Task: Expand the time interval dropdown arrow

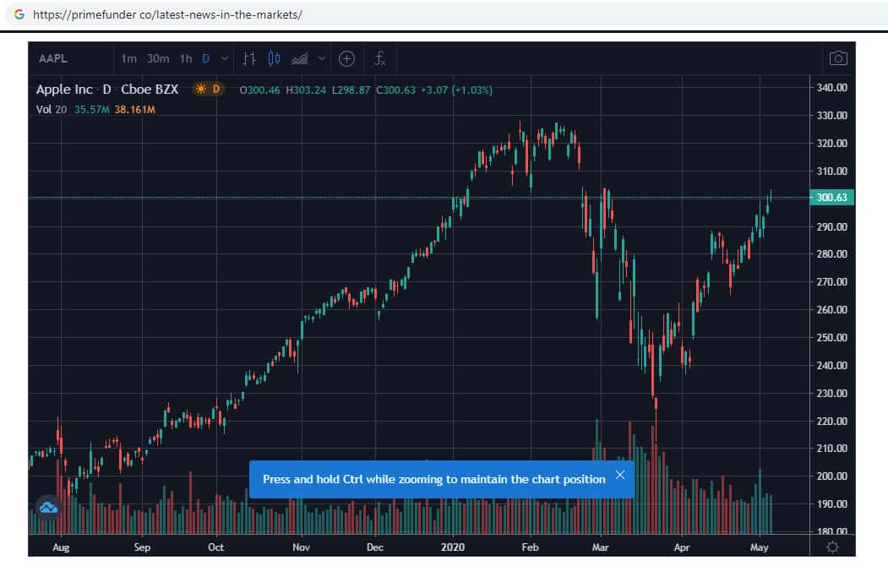Action: tap(224, 58)
